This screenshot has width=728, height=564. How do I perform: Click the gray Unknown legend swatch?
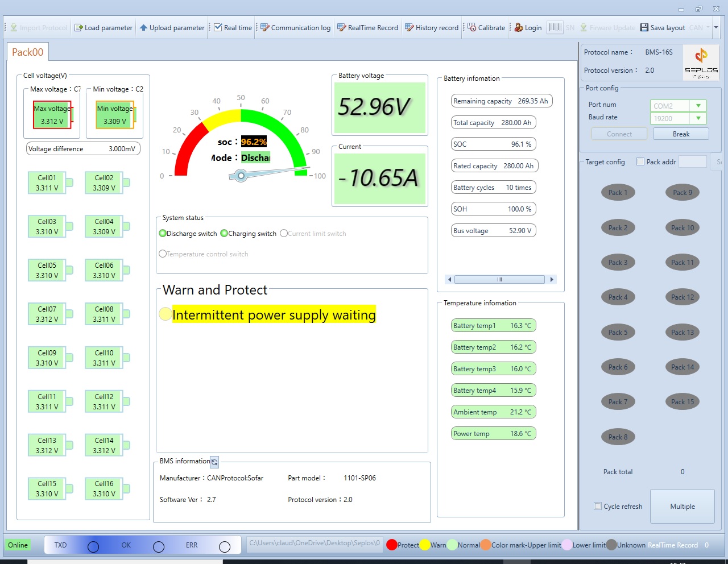pos(611,545)
